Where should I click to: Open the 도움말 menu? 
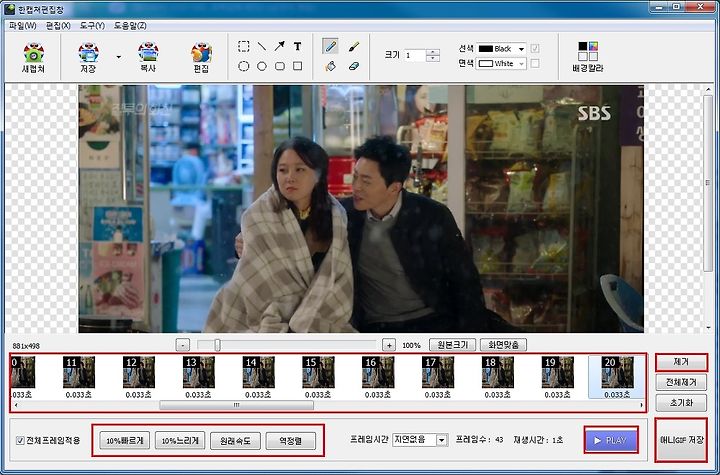pyautogui.click(x=130, y=26)
